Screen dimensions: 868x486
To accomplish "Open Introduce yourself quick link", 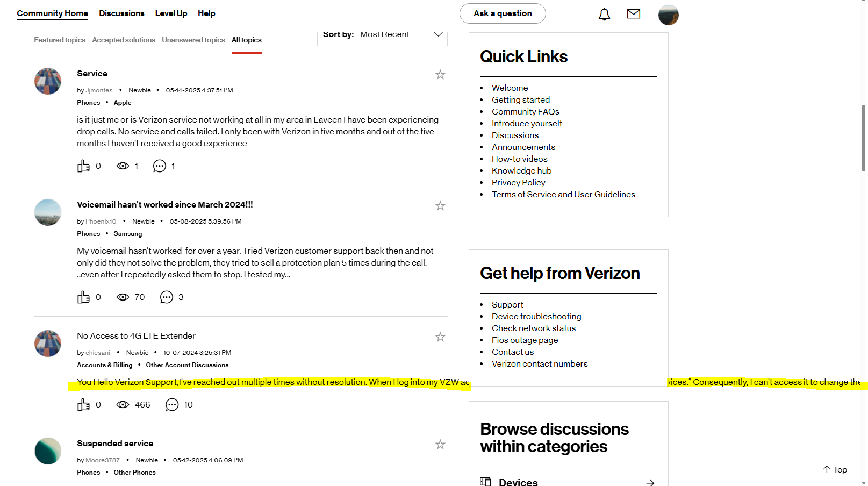I will tap(527, 124).
